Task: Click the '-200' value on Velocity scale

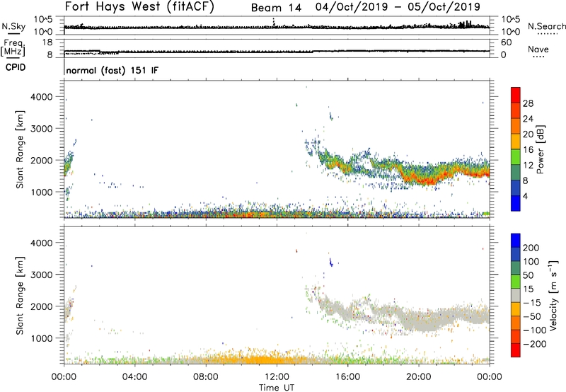Action: click(534, 344)
